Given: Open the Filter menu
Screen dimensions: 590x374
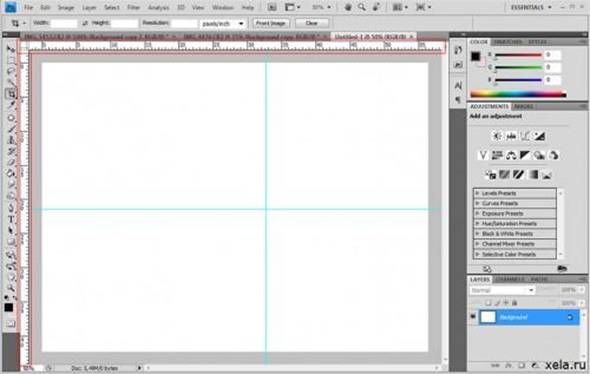Looking at the screenshot, I should (134, 8).
